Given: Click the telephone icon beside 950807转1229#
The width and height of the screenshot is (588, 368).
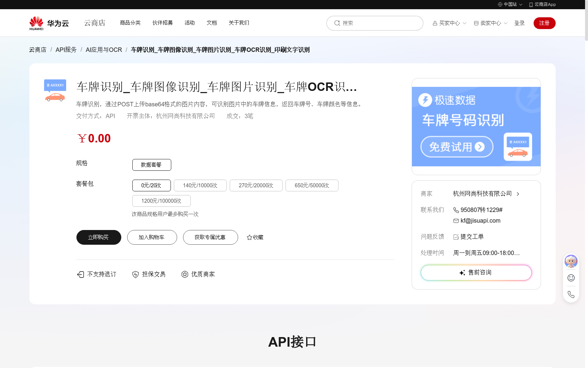Looking at the screenshot, I should [456, 210].
